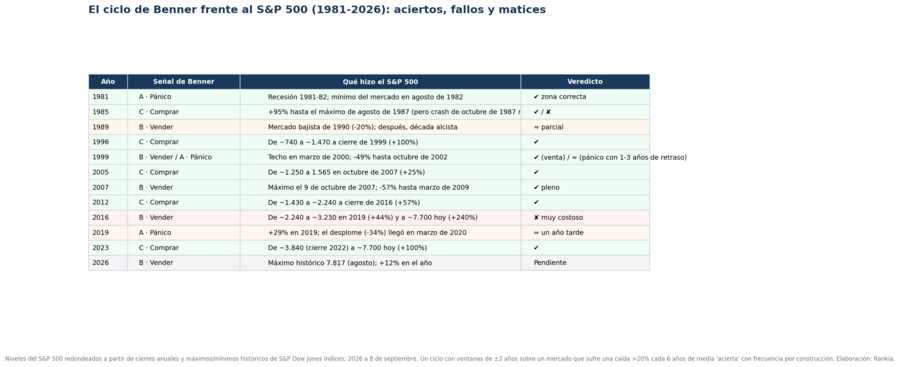The height and width of the screenshot is (367, 900).
Task: Click the check mark verdict in the 2005 row
Action: (x=536, y=172)
